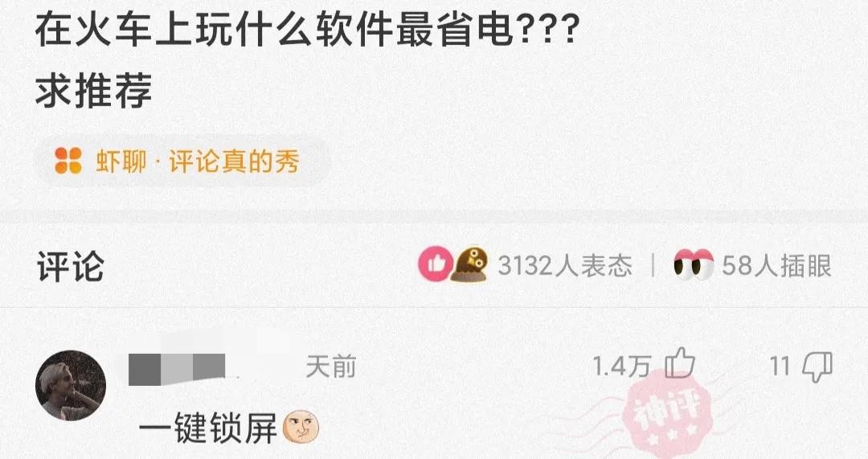
Task: Click the 天前 comment timestamp
Action: tap(331, 367)
